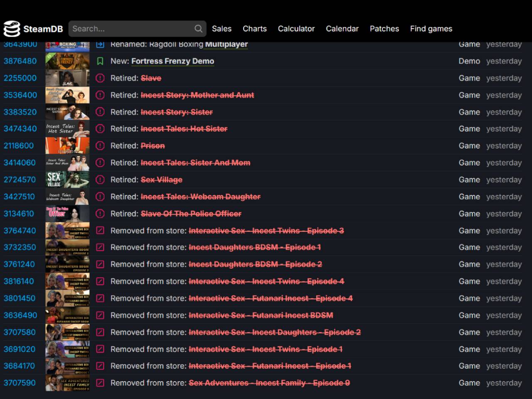This screenshot has width=532, height=399.
Task: Click yesterday timestamp in row 3414060
Action: [504, 163]
